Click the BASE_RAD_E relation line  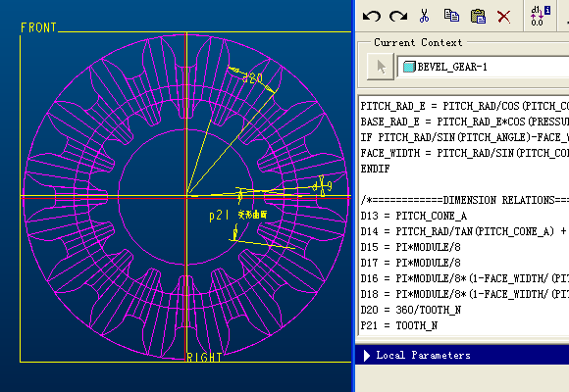[464, 122]
